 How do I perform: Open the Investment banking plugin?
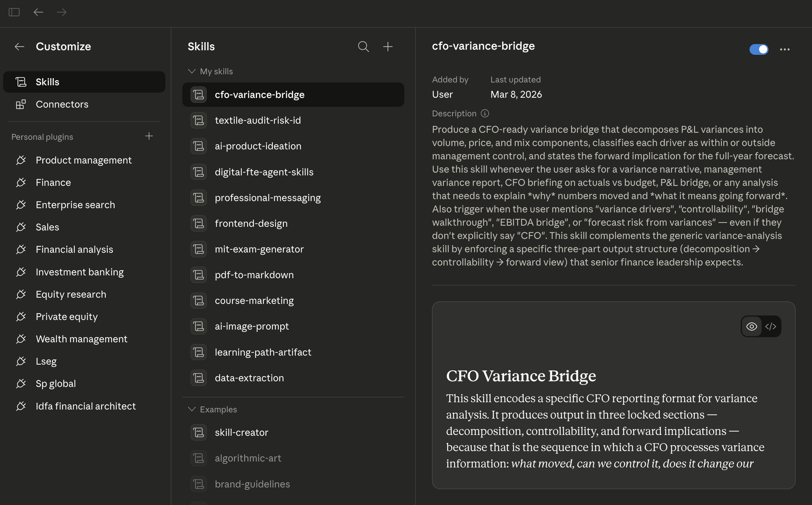tap(79, 272)
